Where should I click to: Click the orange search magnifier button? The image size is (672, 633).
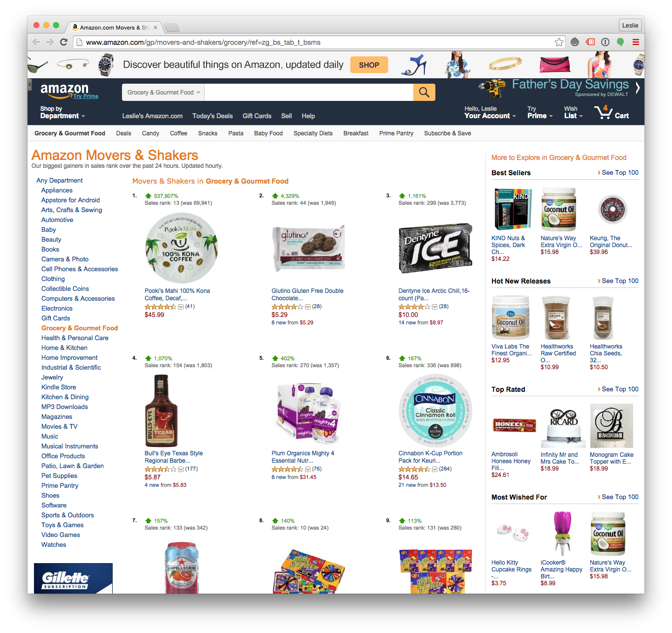[424, 92]
